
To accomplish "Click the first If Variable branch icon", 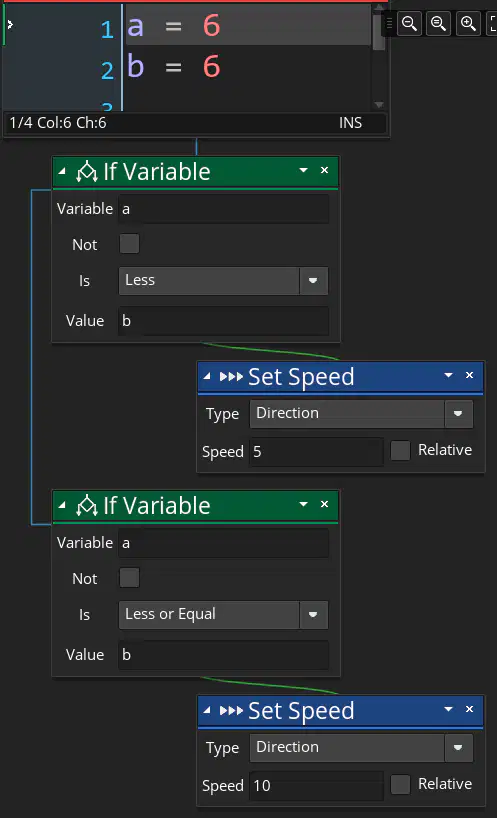I will point(87,171).
